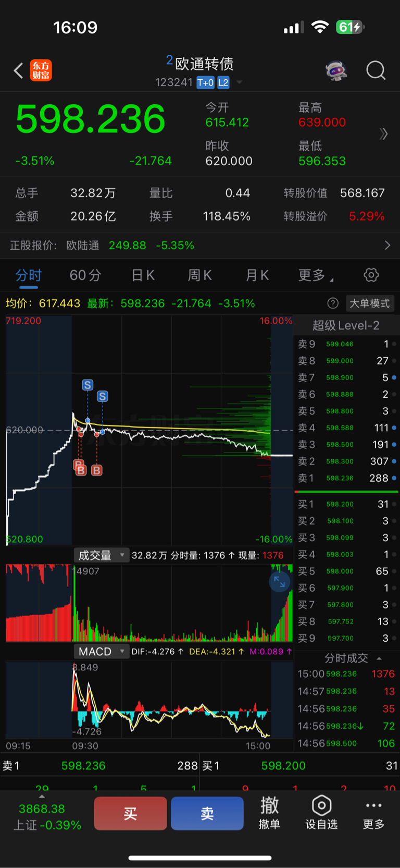
Task: Tap the blue dot beside 卖7 row
Action: click(394, 377)
